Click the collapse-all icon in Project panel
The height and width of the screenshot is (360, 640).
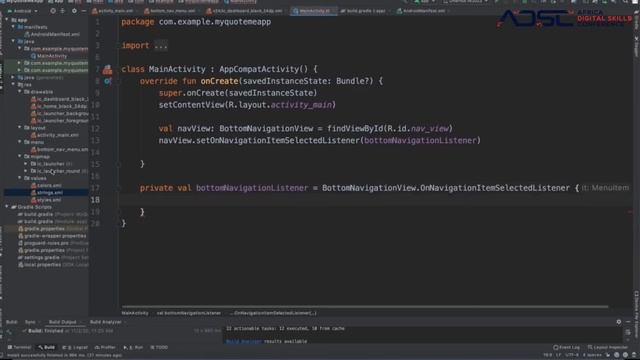tap(63, 11)
